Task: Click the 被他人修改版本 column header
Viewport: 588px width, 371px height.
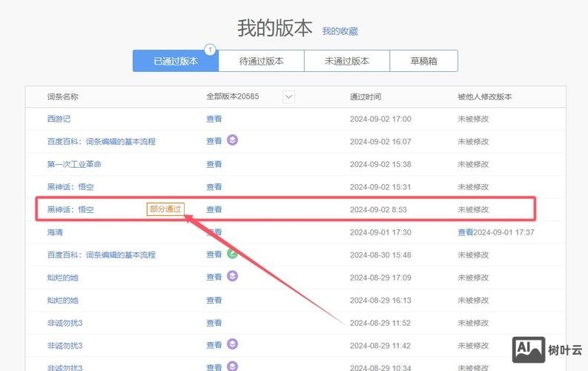Action: [x=484, y=96]
